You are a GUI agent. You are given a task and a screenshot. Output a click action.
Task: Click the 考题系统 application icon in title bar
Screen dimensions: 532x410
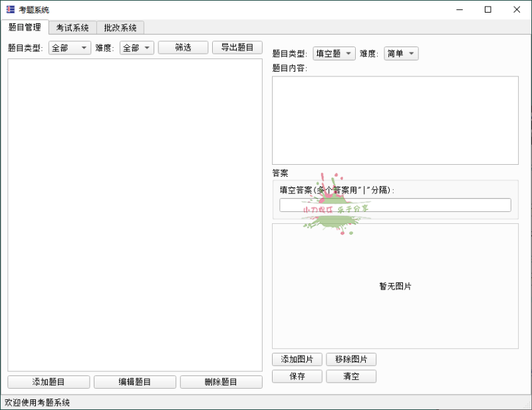click(x=9, y=9)
